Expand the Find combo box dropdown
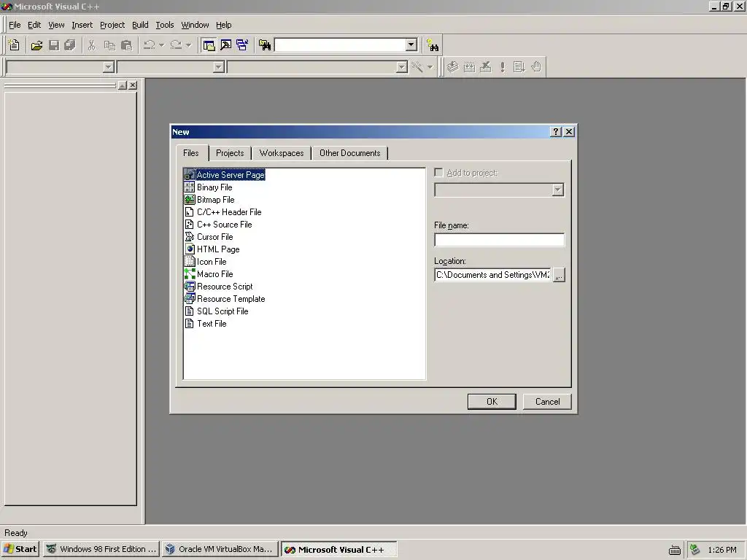The height and width of the screenshot is (560, 747). pos(411,45)
